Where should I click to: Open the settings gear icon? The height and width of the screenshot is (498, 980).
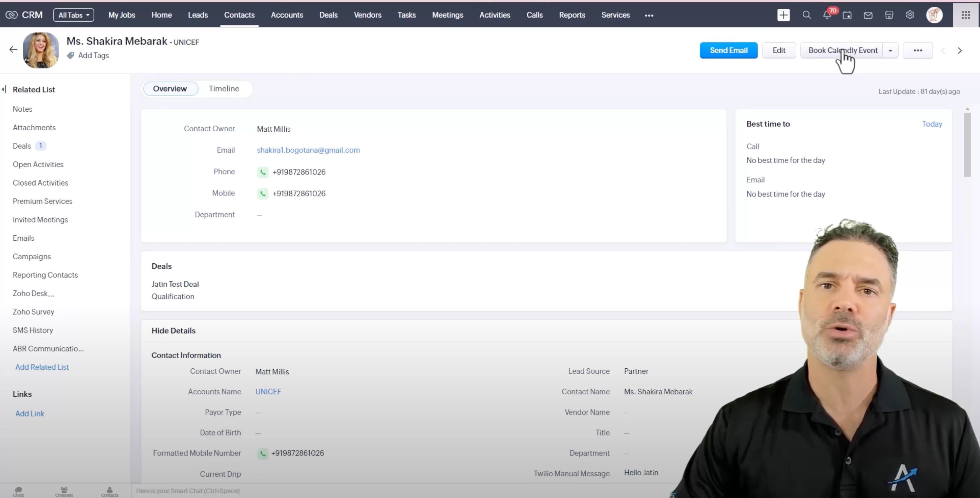tap(910, 15)
